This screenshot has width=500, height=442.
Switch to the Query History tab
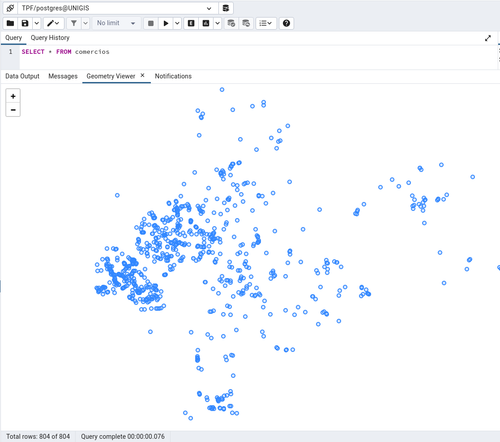point(50,38)
